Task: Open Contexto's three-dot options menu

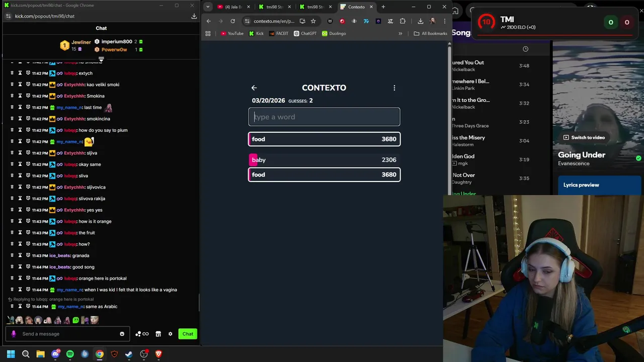Action: tap(394, 87)
